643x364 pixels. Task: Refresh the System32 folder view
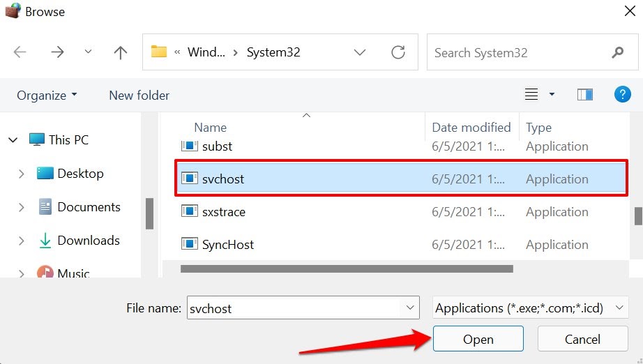pyautogui.click(x=398, y=52)
